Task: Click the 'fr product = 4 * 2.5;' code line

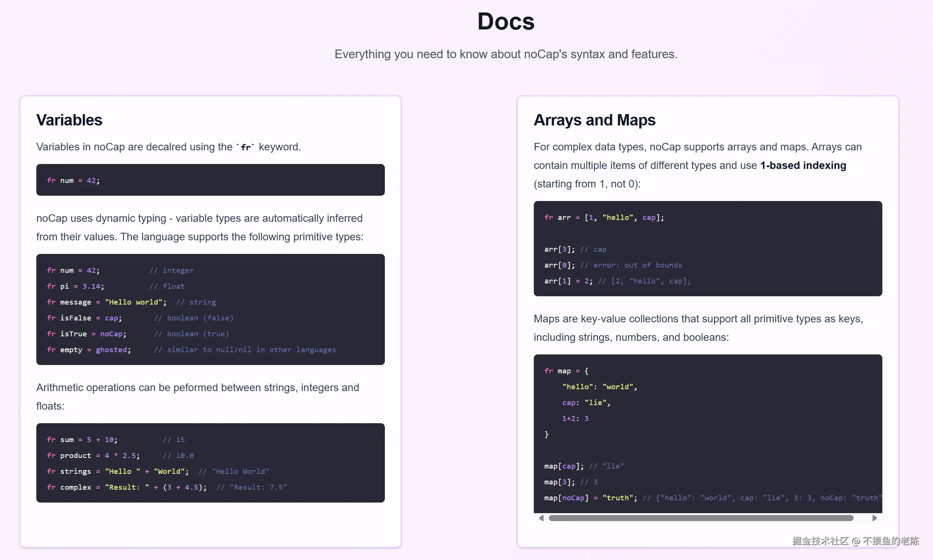Action: (x=93, y=456)
